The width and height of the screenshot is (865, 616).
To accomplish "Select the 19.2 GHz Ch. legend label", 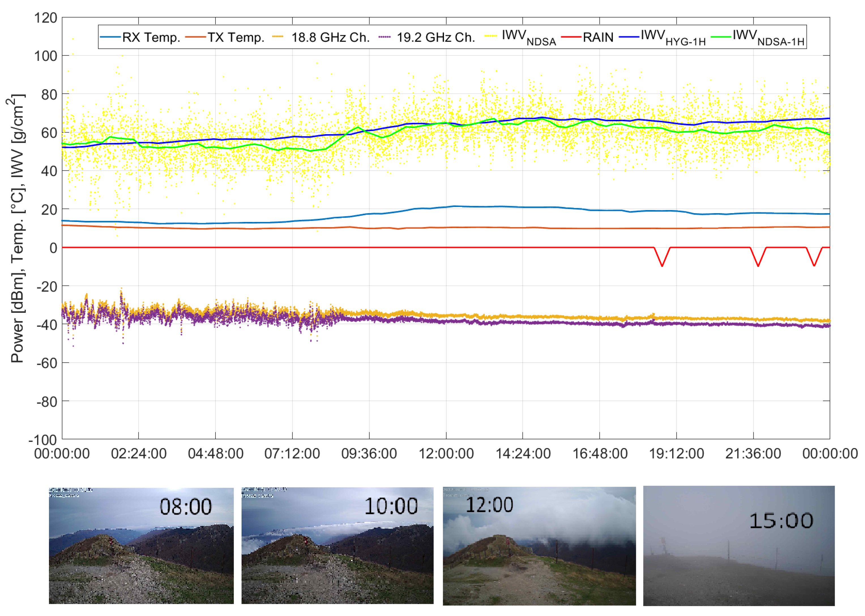I will [435, 38].
